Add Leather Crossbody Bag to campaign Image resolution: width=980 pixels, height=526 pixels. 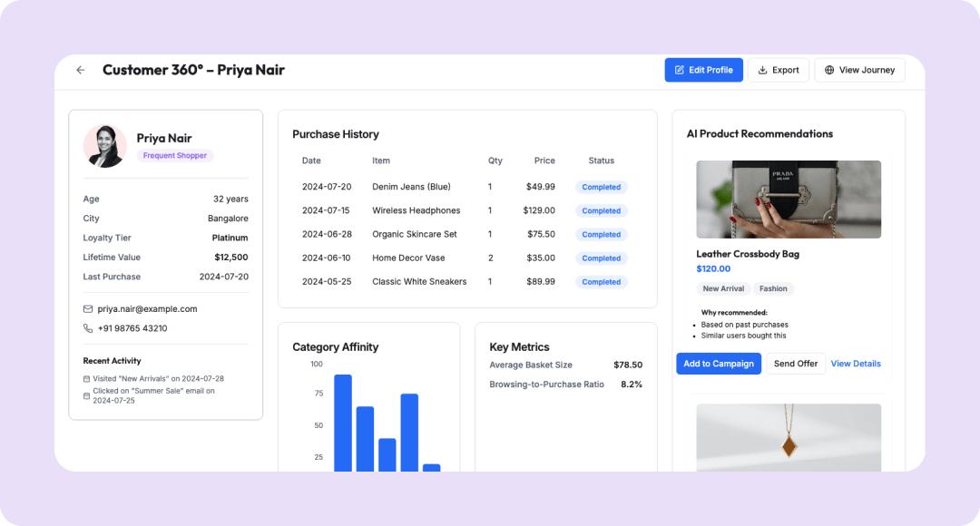click(718, 364)
